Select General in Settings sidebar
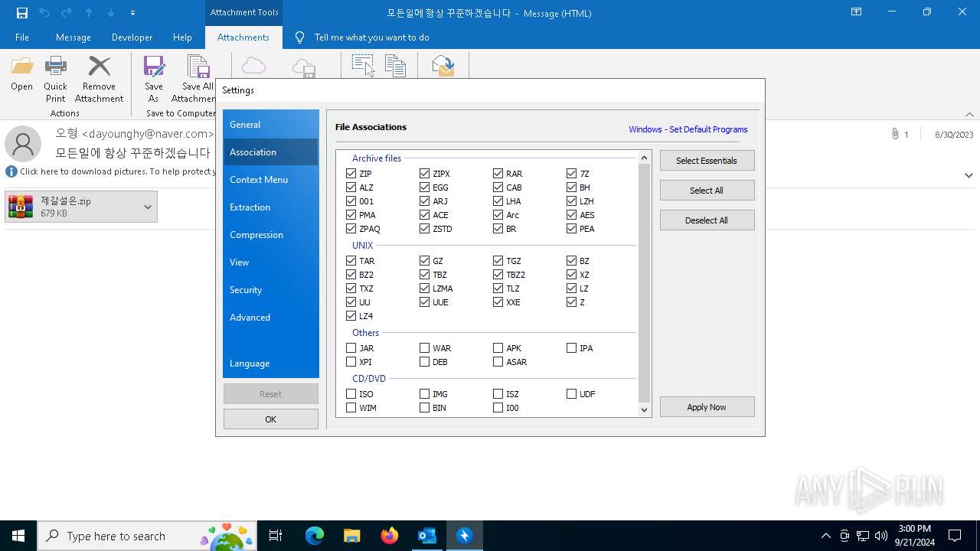The image size is (980, 551). (271, 124)
